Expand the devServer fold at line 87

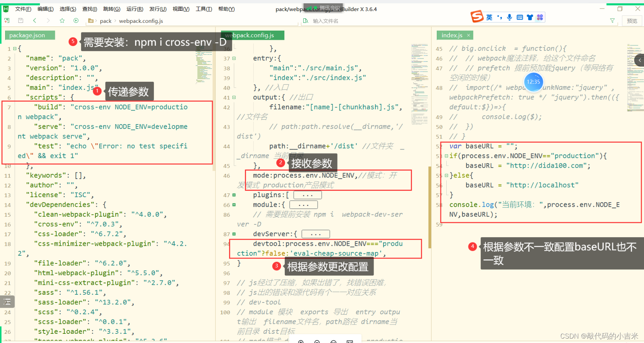point(234,234)
